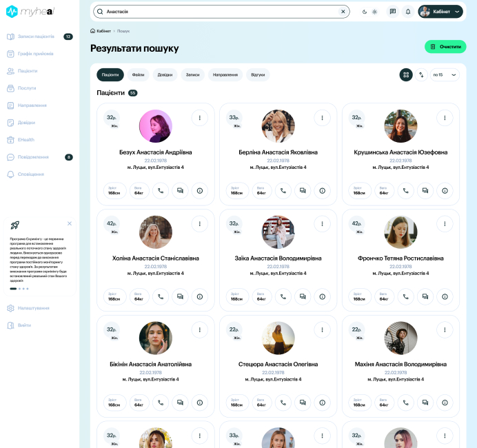Switch to the dark theme moon icon
477x448 pixels.
365,12
